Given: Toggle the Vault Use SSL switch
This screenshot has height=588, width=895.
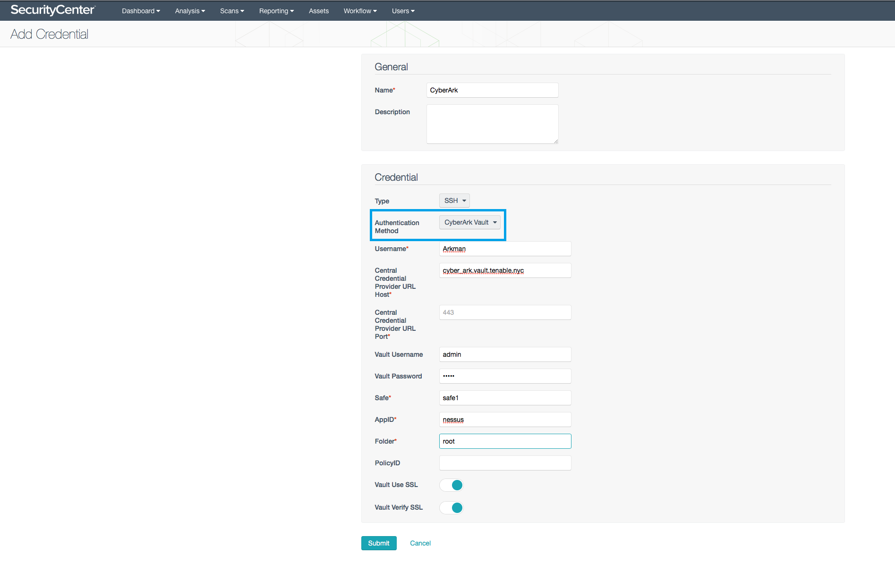Looking at the screenshot, I should pos(452,485).
